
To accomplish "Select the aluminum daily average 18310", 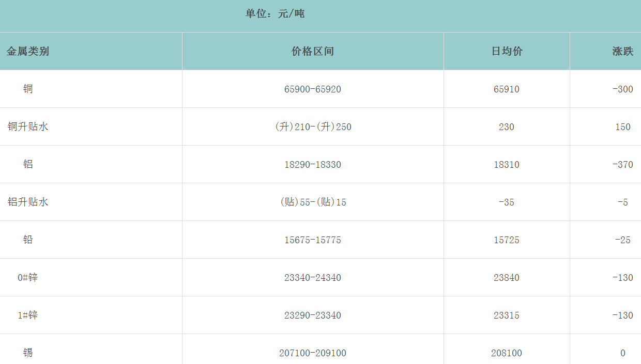I will pyautogui.click(x=507, y=165).
